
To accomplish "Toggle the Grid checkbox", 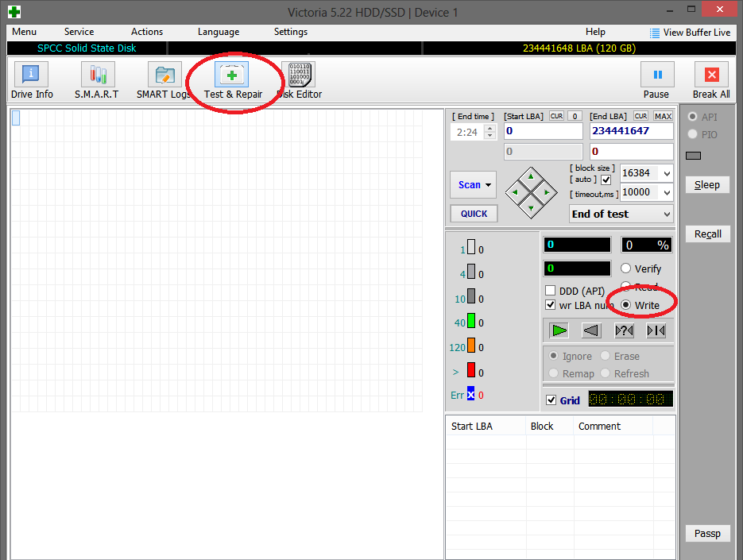I will (x=551, y=400).
